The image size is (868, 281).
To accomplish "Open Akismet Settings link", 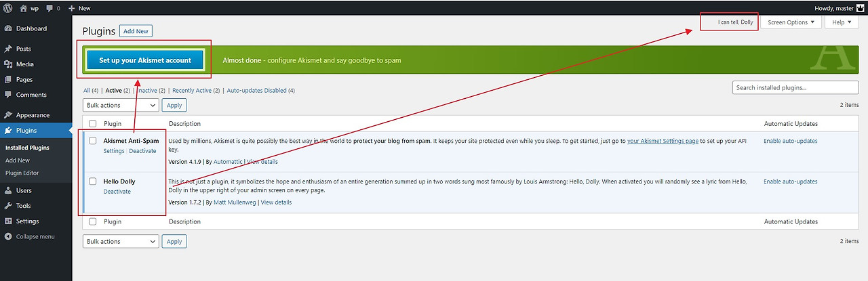I will [x=114, y=151].
